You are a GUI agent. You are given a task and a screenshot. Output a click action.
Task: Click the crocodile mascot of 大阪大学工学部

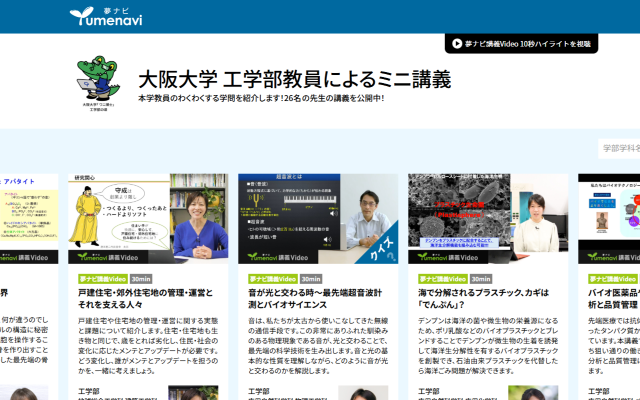coord(99,79)
